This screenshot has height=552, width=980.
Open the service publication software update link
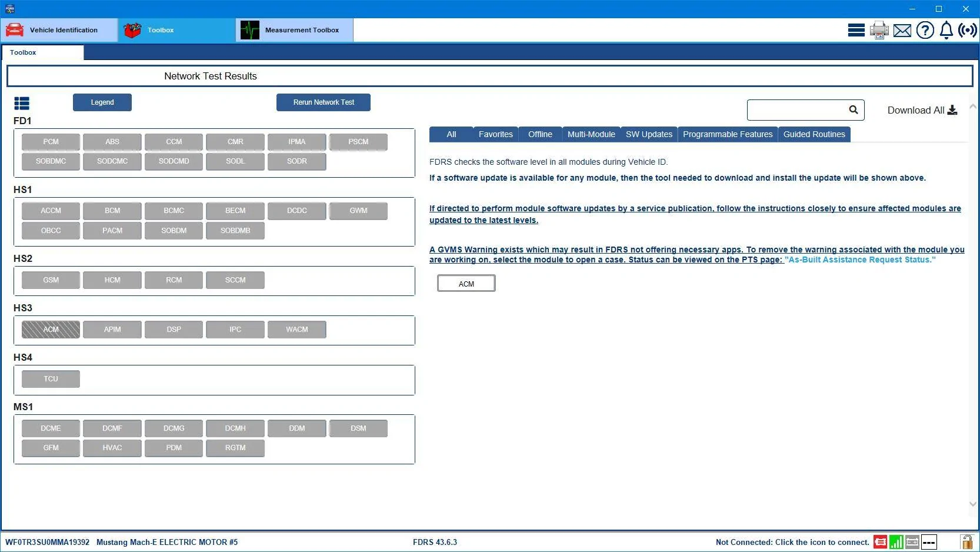point(695,214)
